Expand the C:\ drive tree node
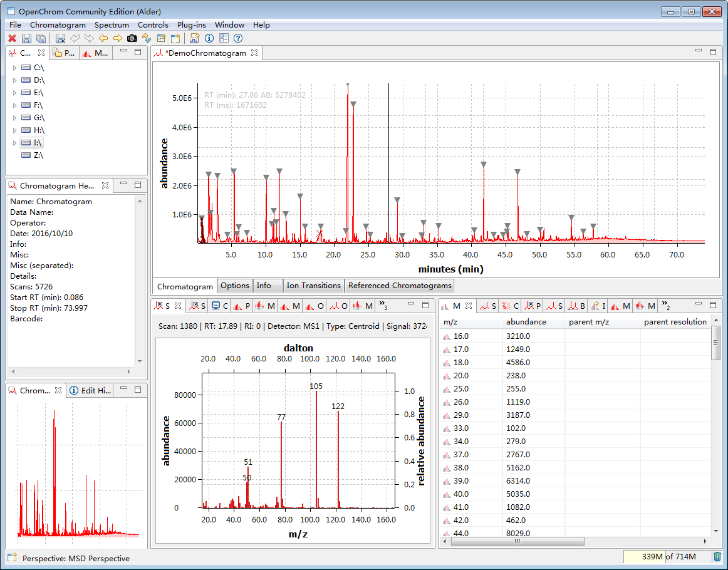This screenshot has width=728, height=570. tap(15, 68)
